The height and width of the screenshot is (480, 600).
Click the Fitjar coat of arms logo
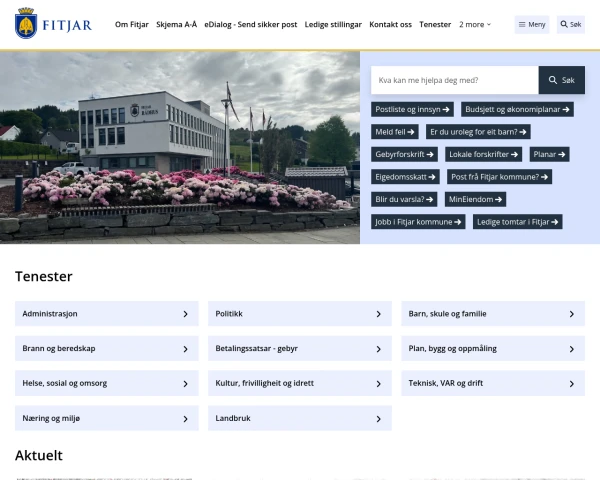tap(26, 23)
